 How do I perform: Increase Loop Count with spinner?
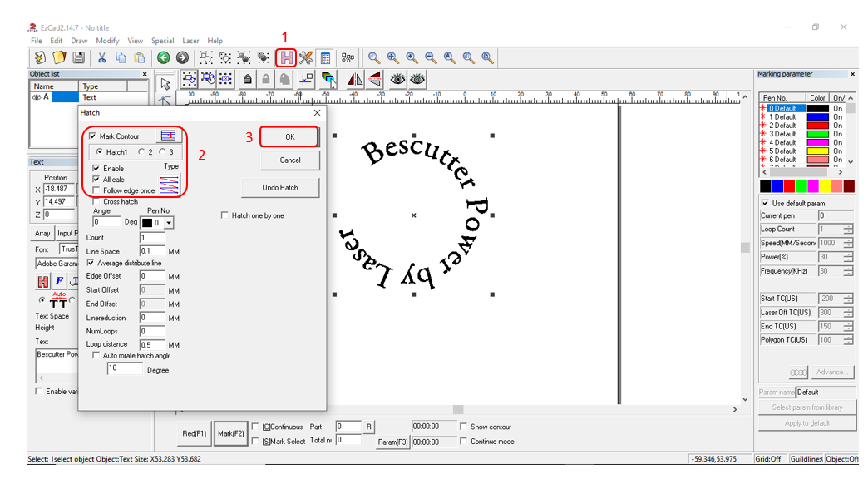click(x=848, y=226)
